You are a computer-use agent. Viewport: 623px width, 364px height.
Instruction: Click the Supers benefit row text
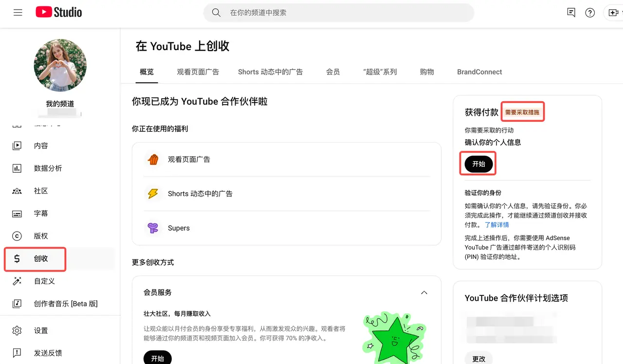[179, 228]
